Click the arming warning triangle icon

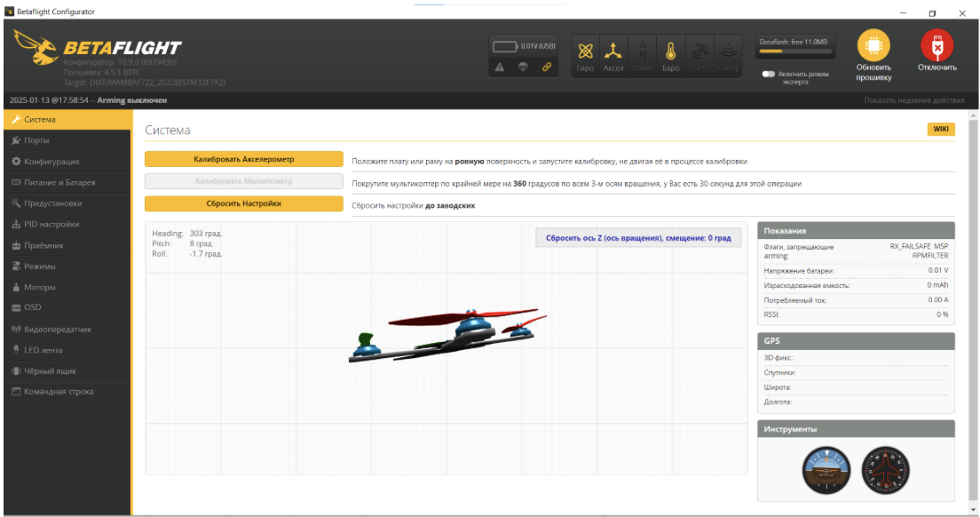point(500,67)
